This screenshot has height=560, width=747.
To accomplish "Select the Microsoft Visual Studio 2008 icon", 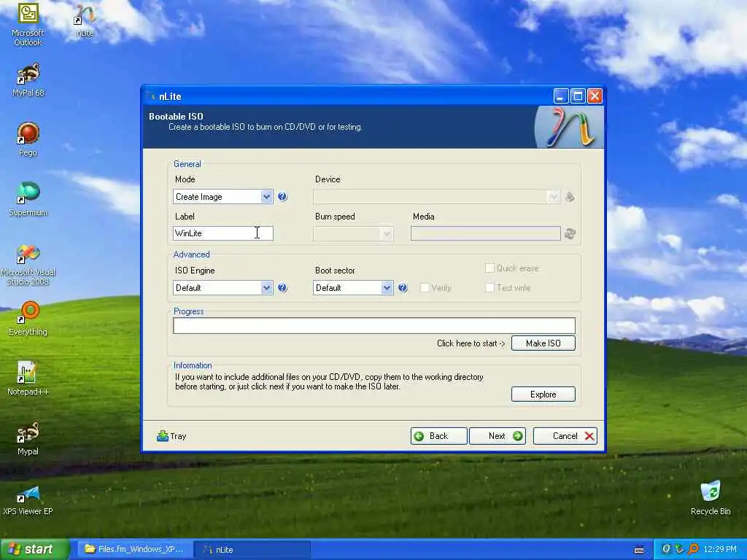I will [x=28, y=265].
